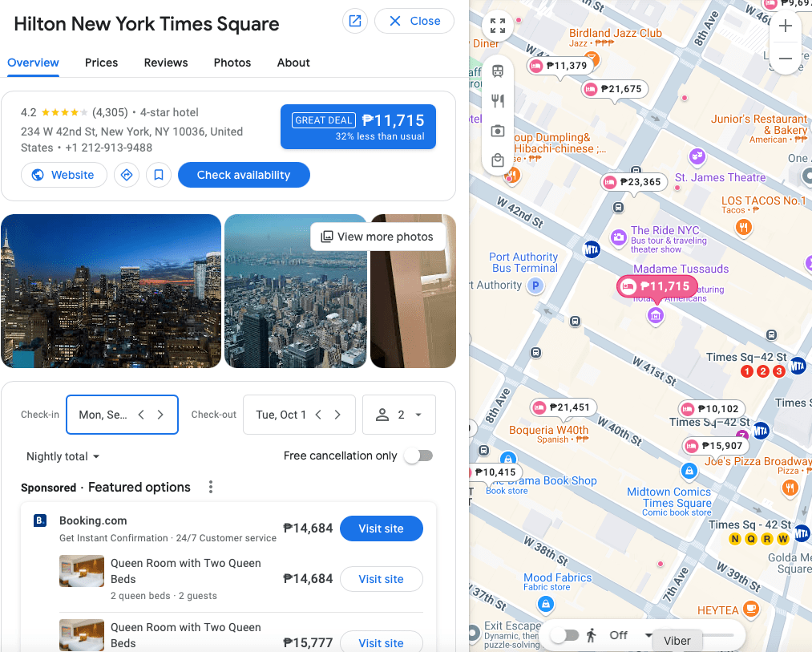Viewport: 812px width, 652px height.
Task: Visit site for Booking.com ₱14,684 top offer
Action: point(382,528)
